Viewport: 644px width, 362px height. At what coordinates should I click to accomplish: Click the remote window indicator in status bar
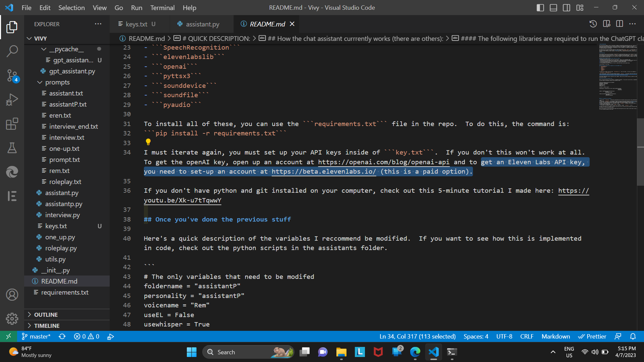8,336
